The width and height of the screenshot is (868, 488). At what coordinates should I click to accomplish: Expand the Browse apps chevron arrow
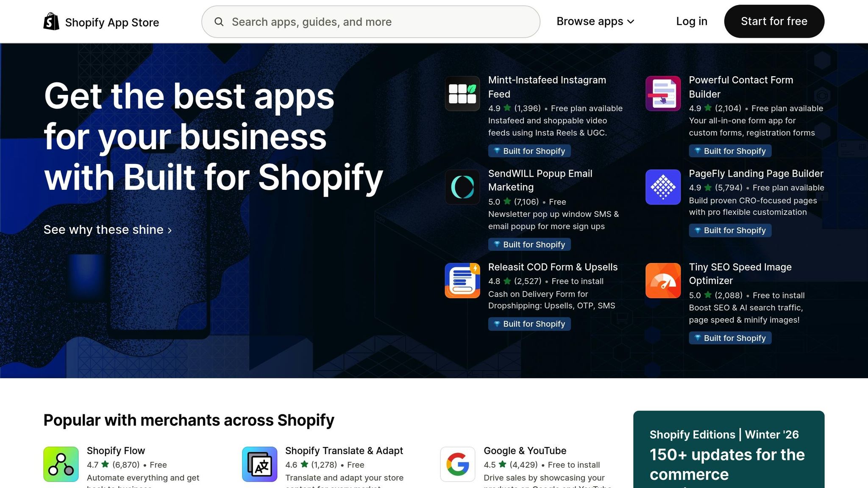click(630, 22)
